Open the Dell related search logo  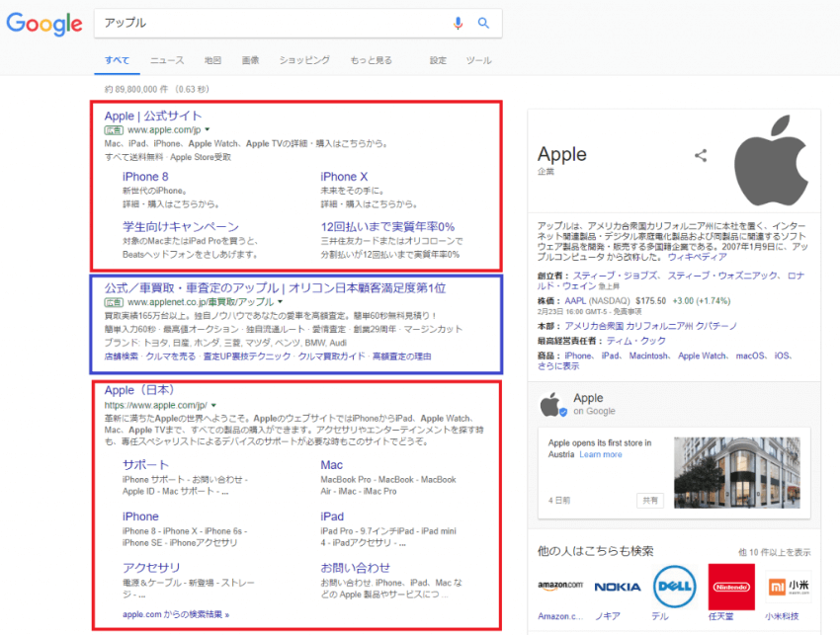click(674, 587)
